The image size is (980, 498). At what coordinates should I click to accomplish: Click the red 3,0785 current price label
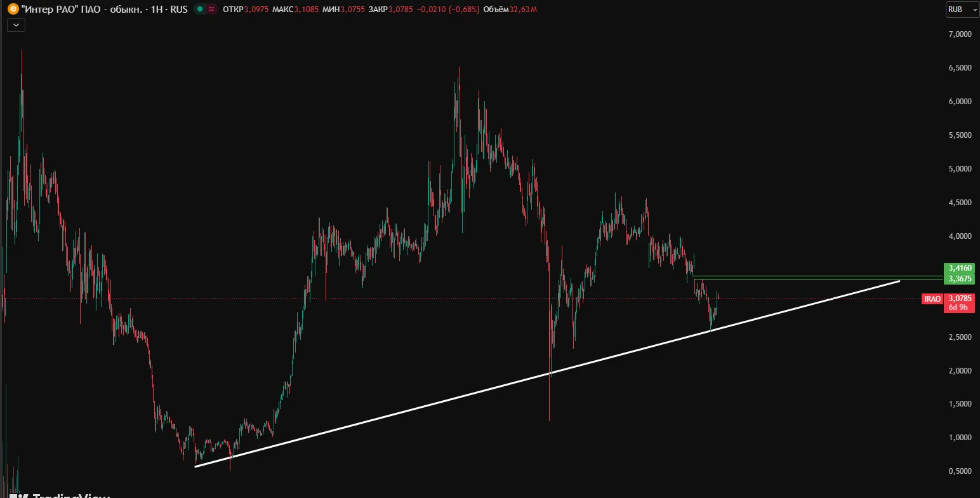[x=958, y=298]
